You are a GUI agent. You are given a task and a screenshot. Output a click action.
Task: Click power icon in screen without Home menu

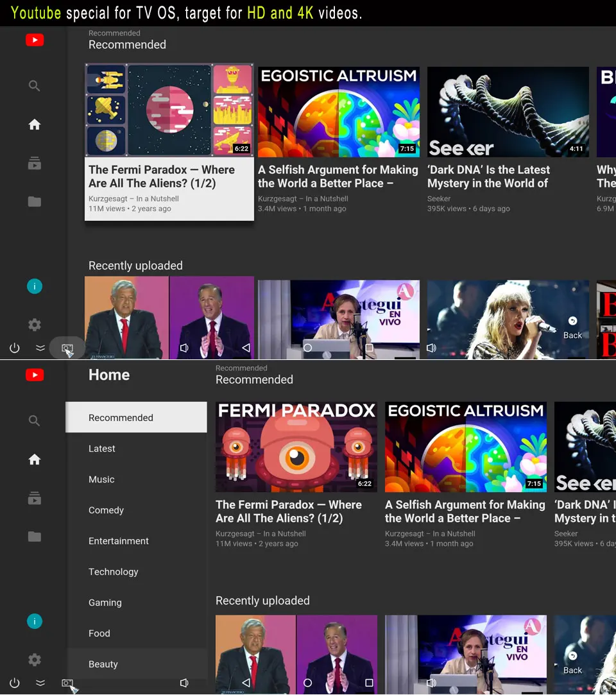coord(15,348)
